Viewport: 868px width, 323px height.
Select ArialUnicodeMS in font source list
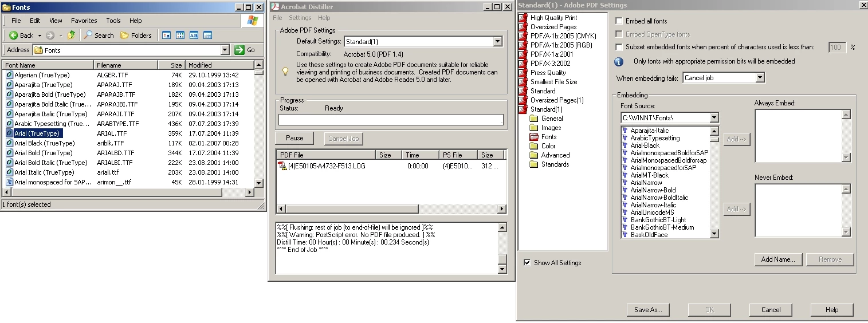[652, 212]
